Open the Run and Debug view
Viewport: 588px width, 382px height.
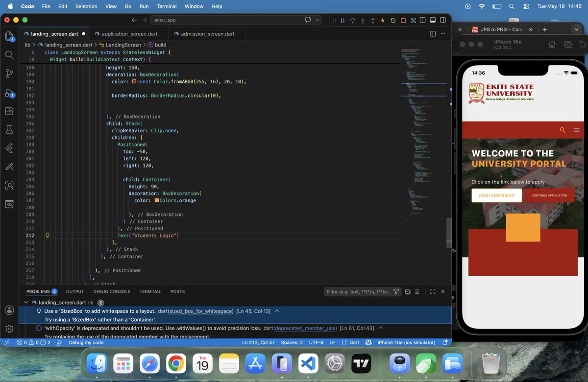(9, 93)
